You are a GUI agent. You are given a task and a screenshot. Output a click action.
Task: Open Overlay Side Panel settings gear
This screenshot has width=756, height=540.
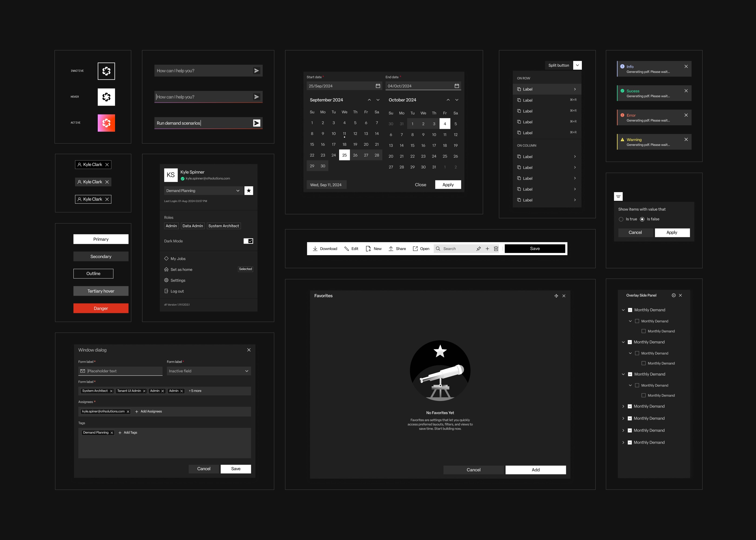(674, 295)
